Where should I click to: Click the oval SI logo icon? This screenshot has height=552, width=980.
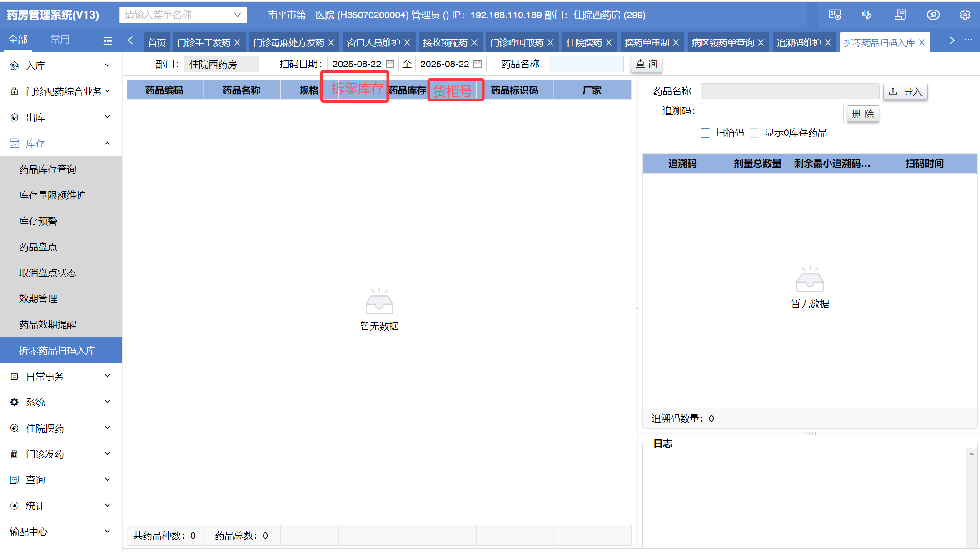(933, 15)
